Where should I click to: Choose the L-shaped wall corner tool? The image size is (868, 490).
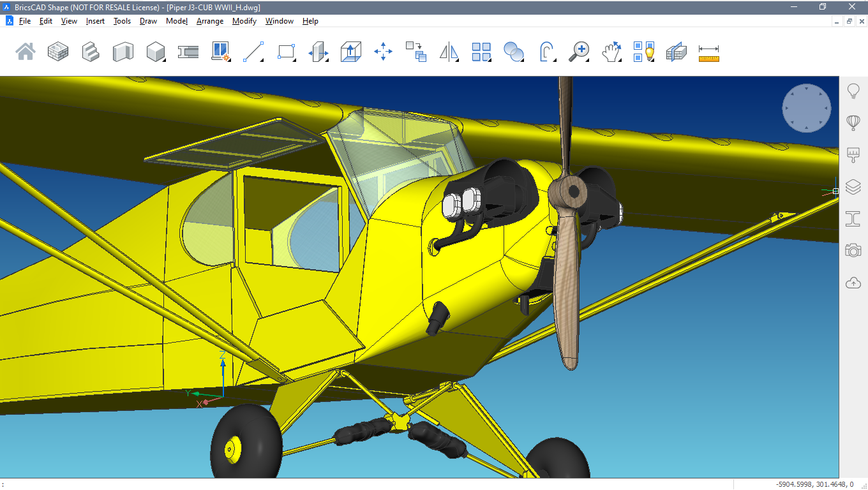[x=123, y=52]
